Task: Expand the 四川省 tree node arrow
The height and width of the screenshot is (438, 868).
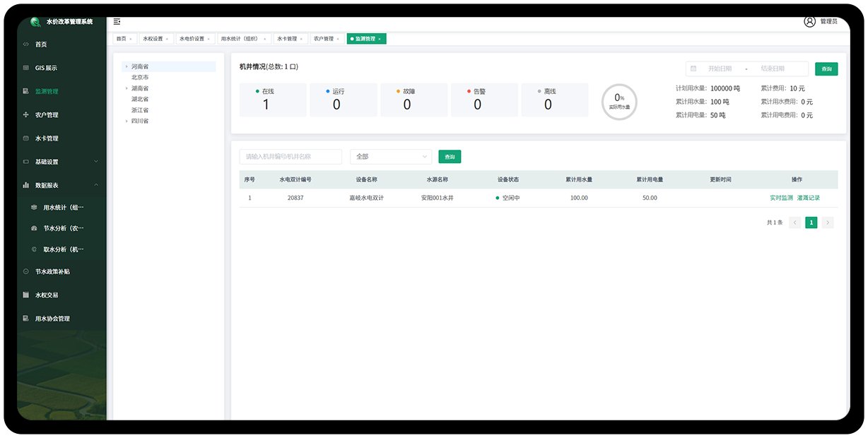Action: [127, 122]
